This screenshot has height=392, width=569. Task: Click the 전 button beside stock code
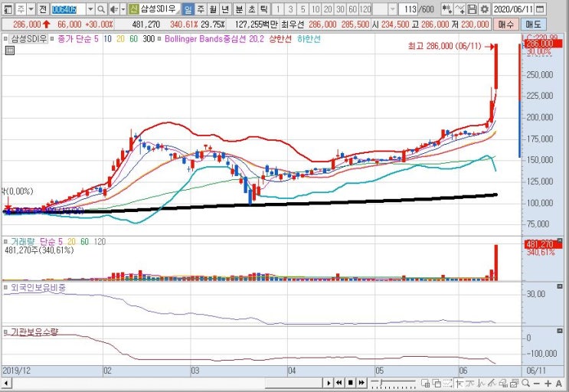click(43, 9)
